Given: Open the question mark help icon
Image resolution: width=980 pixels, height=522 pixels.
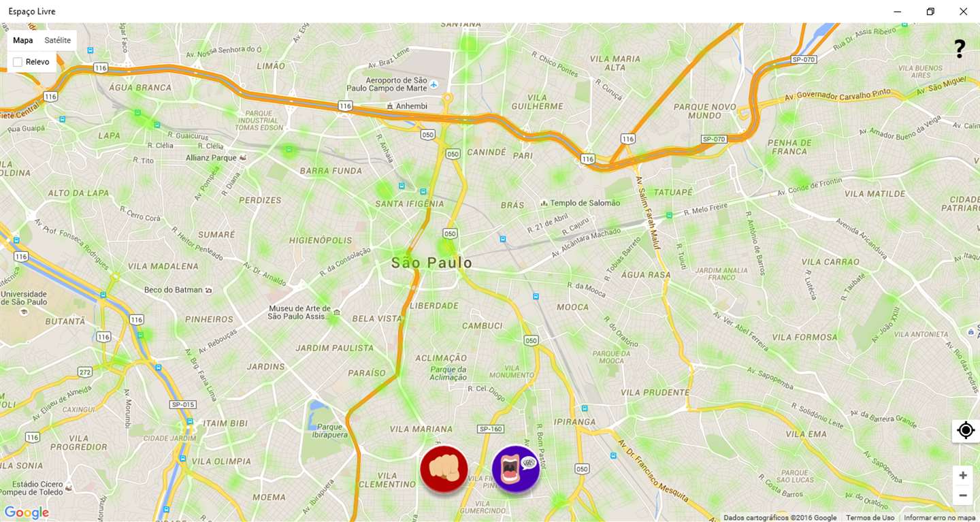Looking at the screenshot, I should 960,49.
